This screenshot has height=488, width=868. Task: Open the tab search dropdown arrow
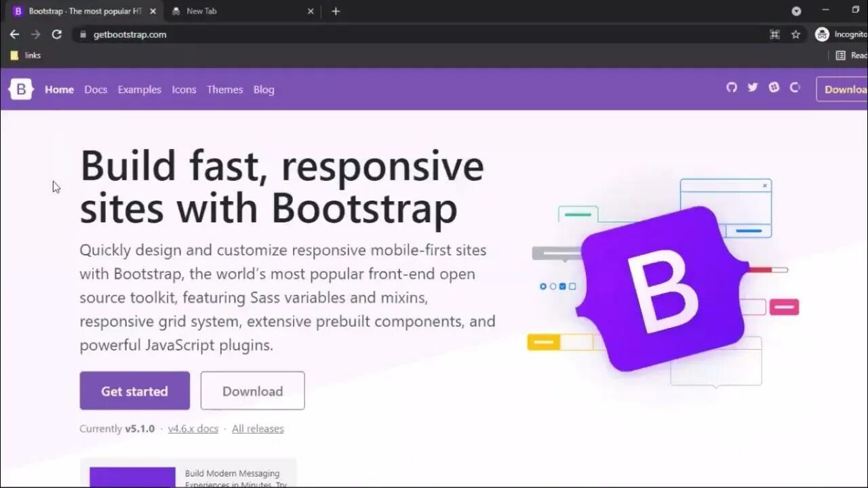tap(796, 11)
